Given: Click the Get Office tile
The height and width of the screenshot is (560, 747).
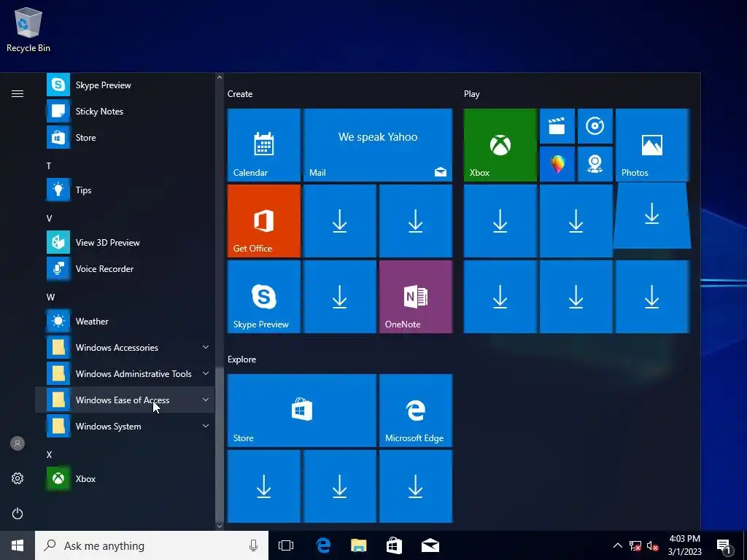Looking at the screenshot, I should coord(264,221).
